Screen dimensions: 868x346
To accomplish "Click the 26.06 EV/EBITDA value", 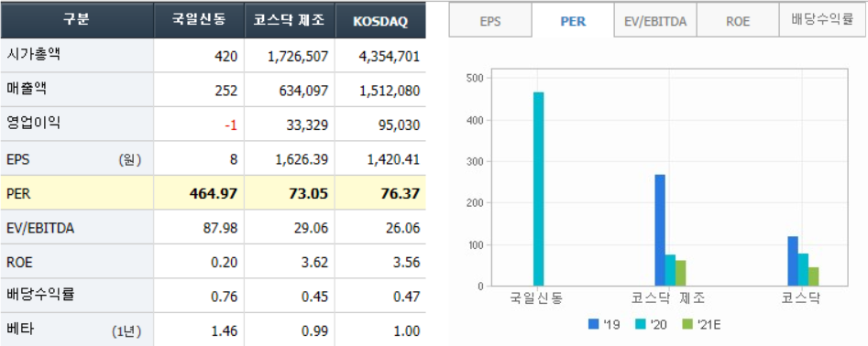I will [x=403, y=228].
